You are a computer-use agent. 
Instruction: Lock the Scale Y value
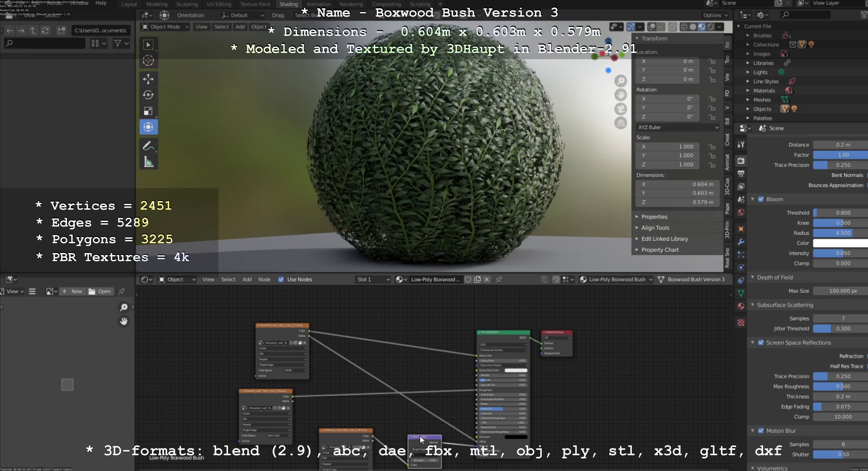pos(712,156)
